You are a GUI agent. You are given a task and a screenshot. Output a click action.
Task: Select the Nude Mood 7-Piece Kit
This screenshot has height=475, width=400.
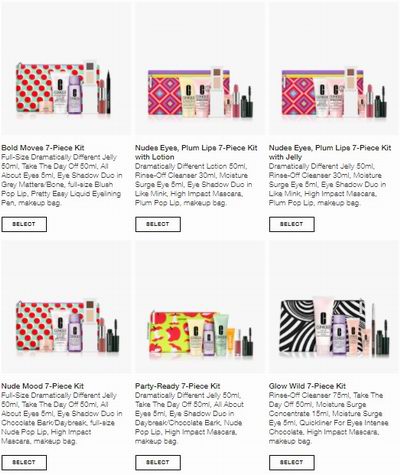point(24,462)
